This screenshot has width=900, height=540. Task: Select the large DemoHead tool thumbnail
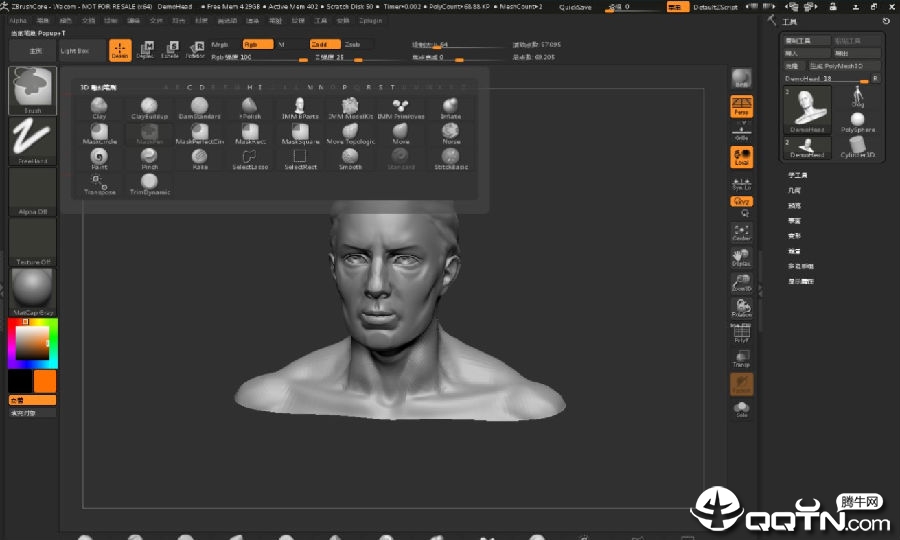[x=807, y=110]
